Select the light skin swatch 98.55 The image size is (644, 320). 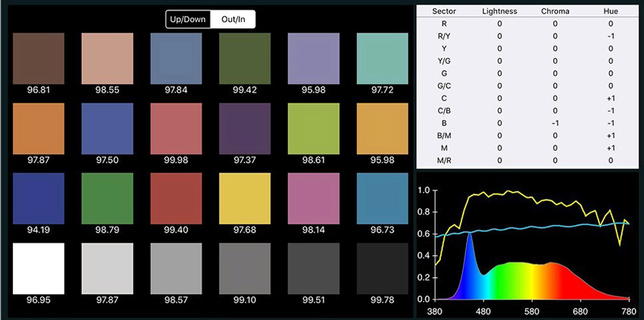(108, 59)
